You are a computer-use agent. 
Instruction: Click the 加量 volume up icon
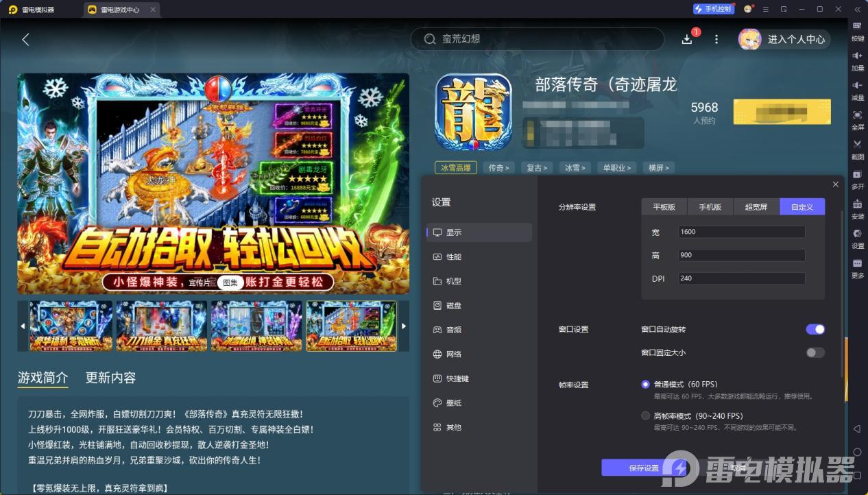pos(857,56)
